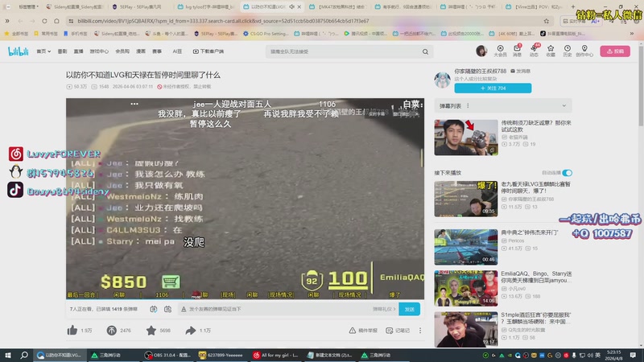Expand the 首页 dropdown in Bilibili nav

[43, 51]
